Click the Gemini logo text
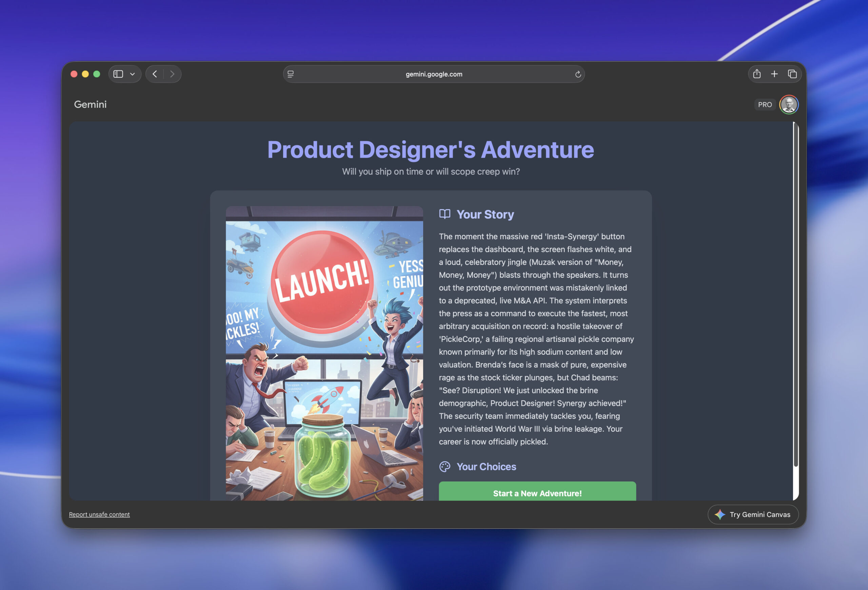 (90, 104)
